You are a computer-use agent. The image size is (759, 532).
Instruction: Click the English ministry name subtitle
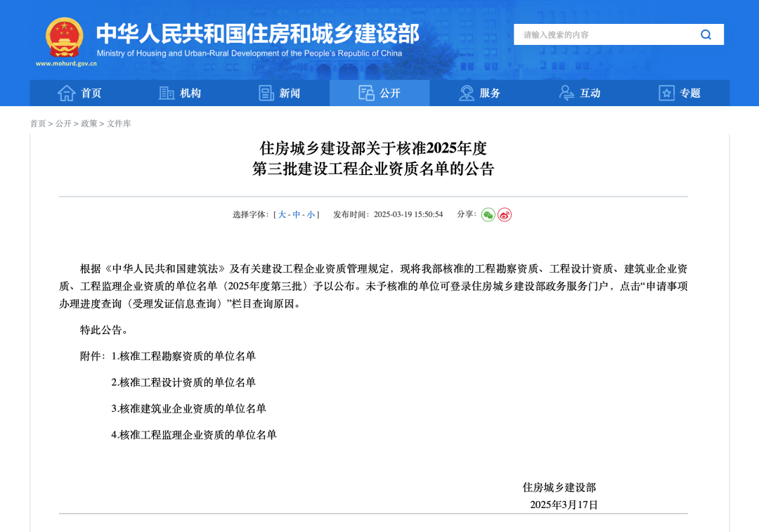tap(249, 53)
